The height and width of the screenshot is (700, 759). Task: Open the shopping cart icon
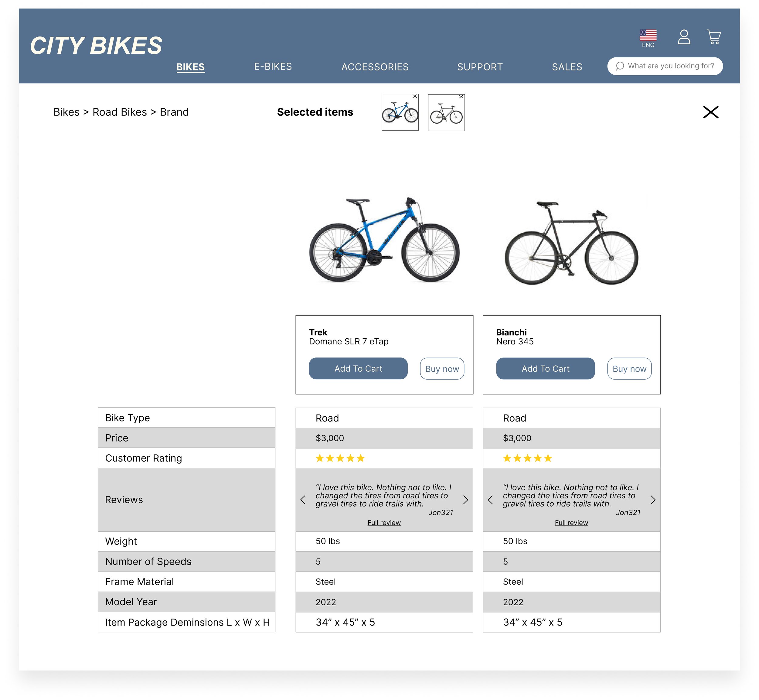click(713, 37)
